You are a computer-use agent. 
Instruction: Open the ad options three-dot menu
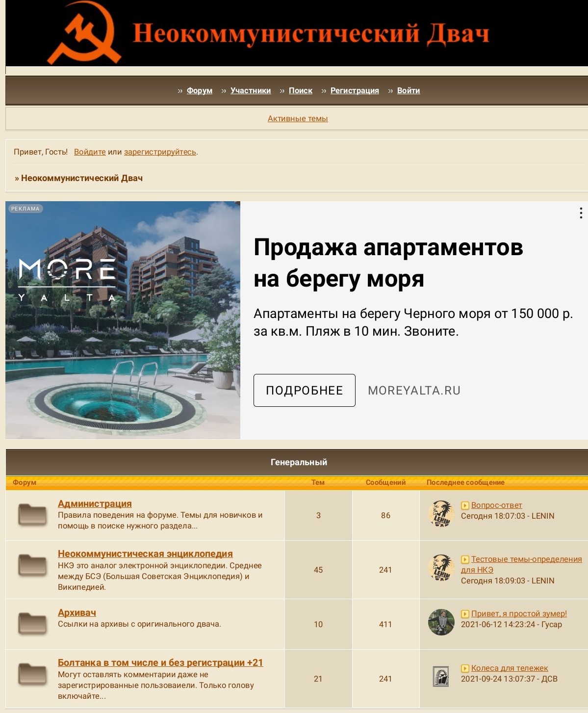click(581, 213)
